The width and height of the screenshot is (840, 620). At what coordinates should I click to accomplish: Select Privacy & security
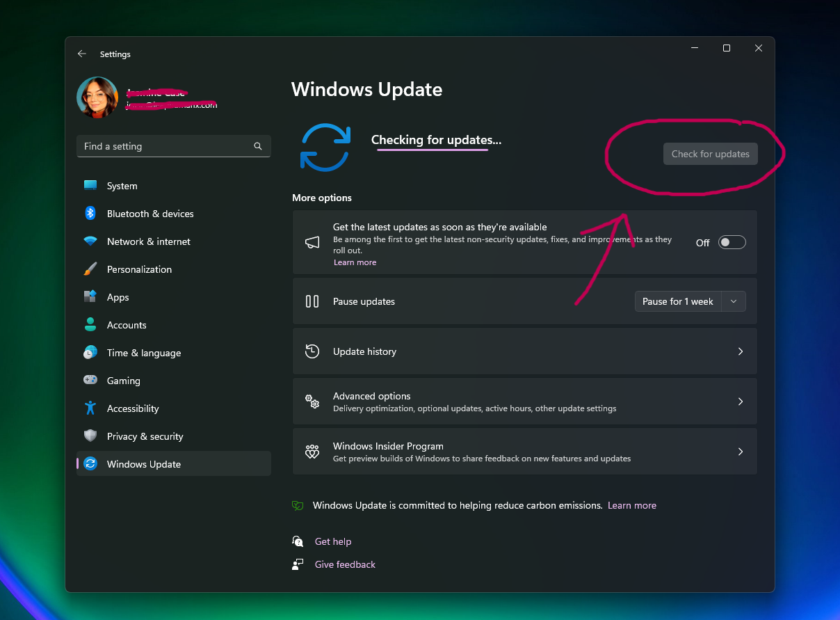[x=174, y=436]
